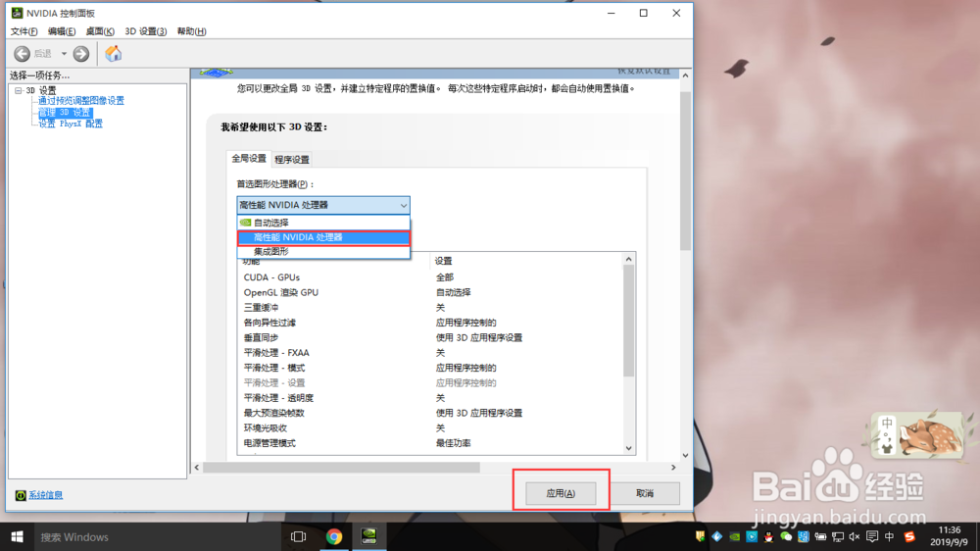The width and height of the screenshot is (980, 551).
Task: Click the muted volume tray icon
Action: coord(855,536)
